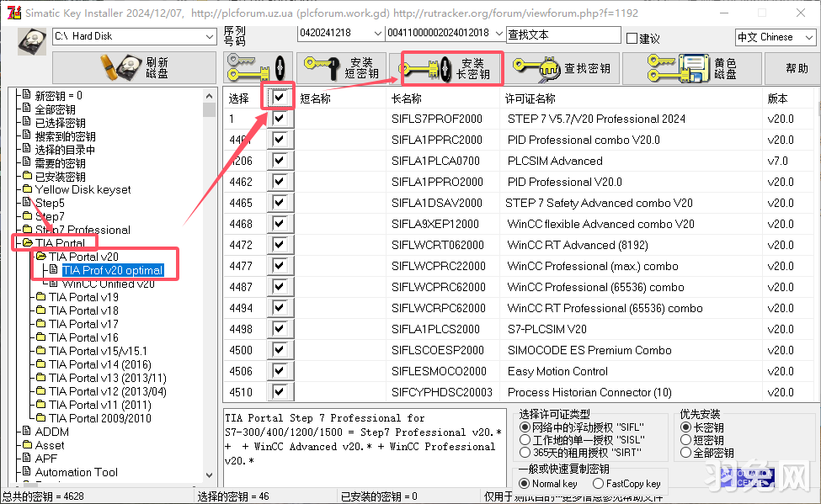This screenshot has width=821, height=504.
Task: Uncheck the PLCSIM Advanced row checkbox
Action: (x=279, y=162)
